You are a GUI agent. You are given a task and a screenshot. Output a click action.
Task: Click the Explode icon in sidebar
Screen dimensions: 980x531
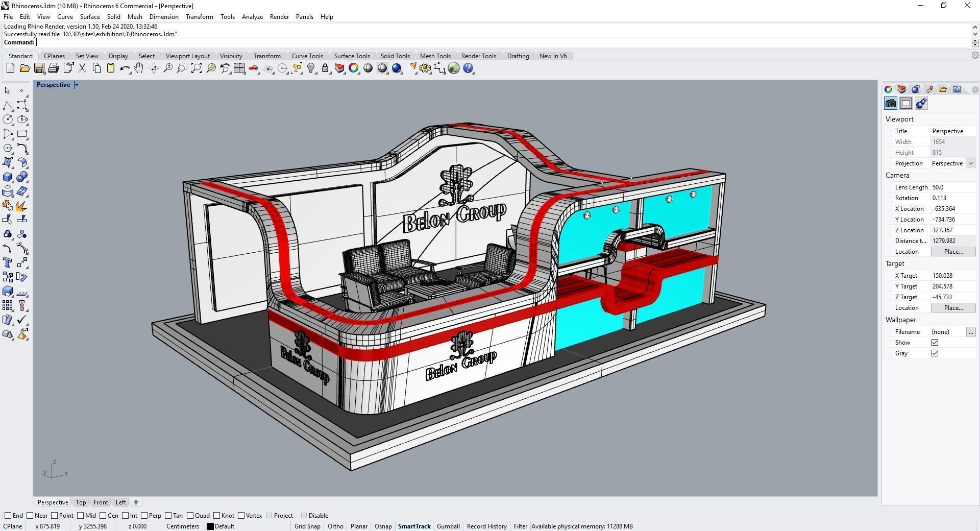pos(22,206)
